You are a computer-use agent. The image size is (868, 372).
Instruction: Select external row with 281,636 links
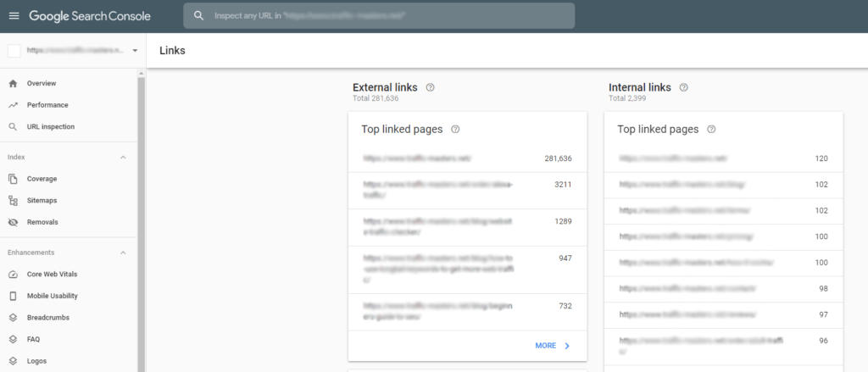click(x=467, y=158)
